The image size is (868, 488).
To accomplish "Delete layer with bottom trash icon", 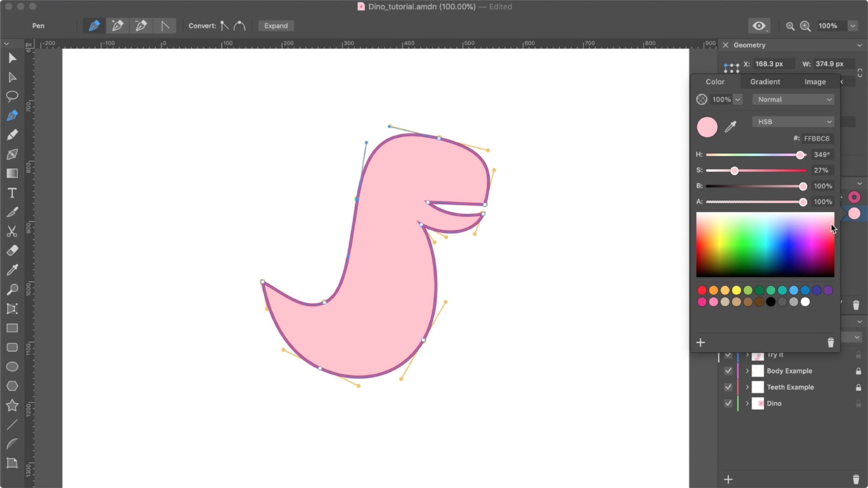I will click(856, 479).
